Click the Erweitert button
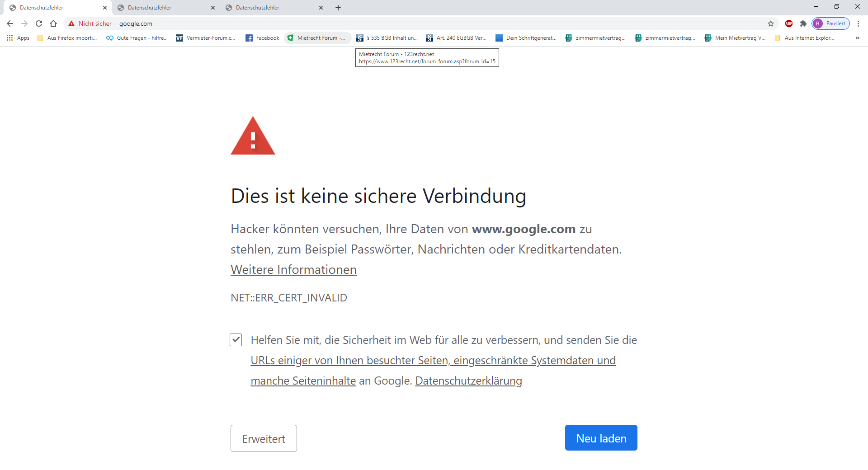Image resolution: width=868 pixels, height=470 pixels. click(264, 438)
